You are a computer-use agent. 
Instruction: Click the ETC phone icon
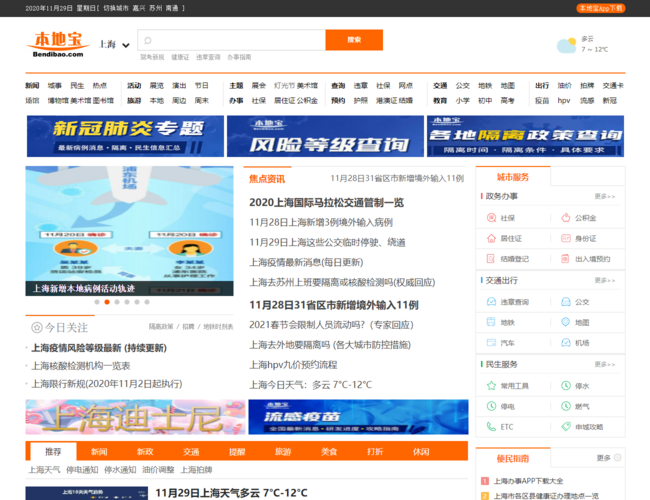coord(491,427)
